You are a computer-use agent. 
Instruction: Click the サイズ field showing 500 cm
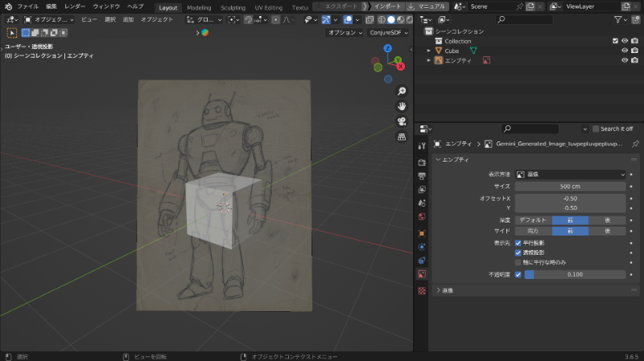[570, 186]
